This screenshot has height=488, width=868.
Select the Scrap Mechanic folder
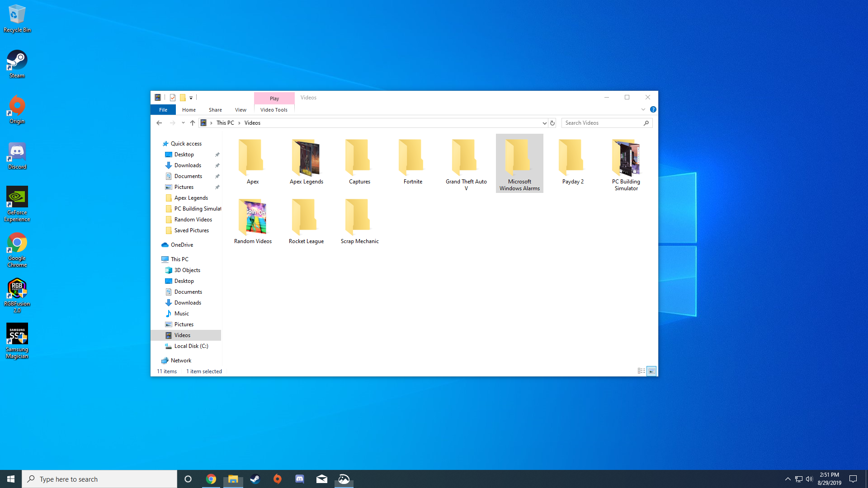[359, 221]
